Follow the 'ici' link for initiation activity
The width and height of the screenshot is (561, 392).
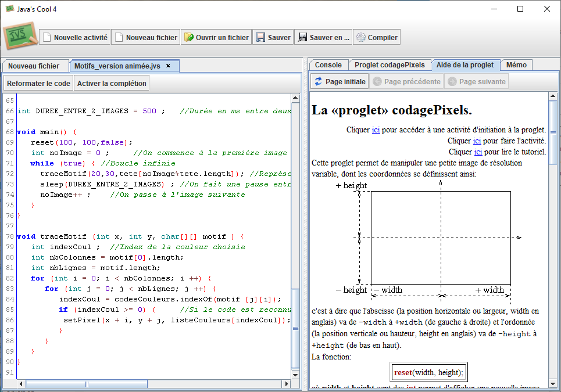[376, 130]
